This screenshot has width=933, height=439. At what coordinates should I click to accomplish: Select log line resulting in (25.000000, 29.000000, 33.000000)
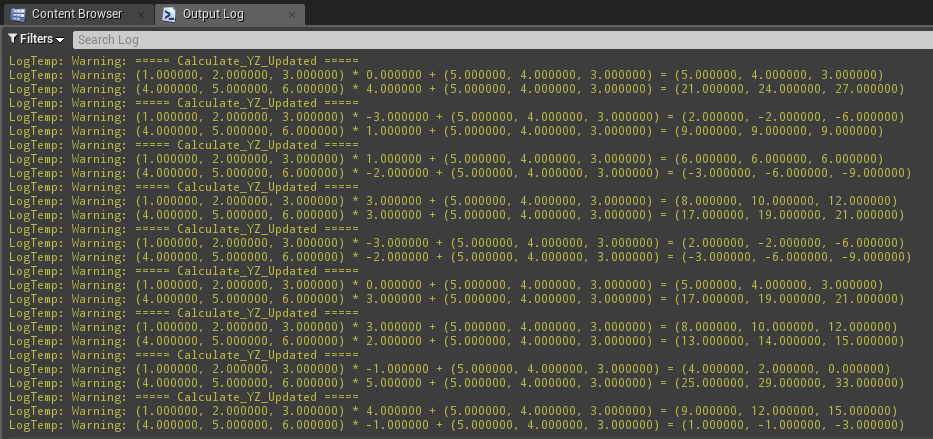coord(456,383)
